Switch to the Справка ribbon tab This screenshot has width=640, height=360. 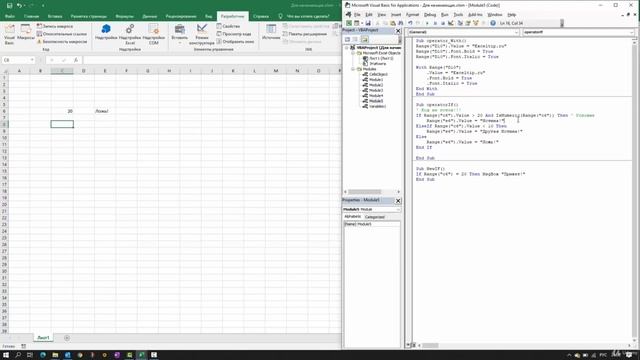[x=261, y=16]
